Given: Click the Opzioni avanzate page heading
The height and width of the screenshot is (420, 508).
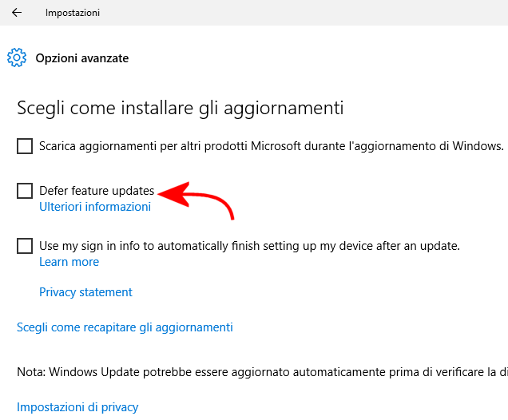Looking at the screenshot, I should pyautogui.click(x=82, y=58).
